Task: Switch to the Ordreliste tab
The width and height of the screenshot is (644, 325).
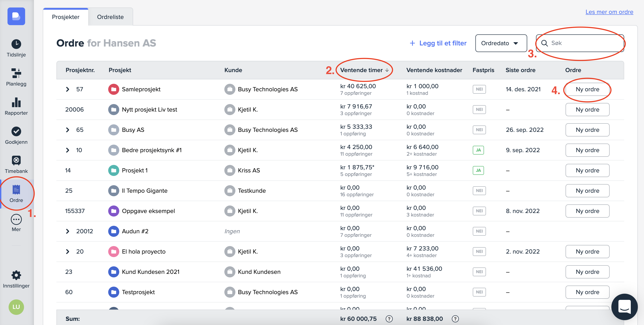Action: coord(110,17)
